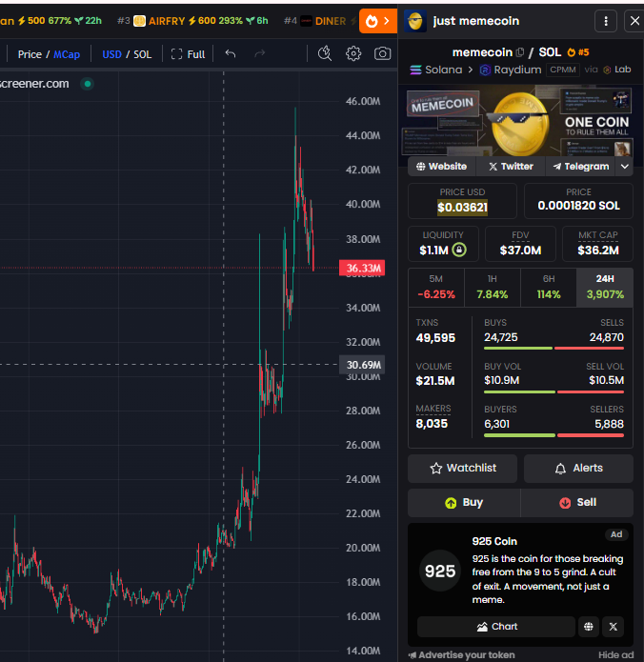Open 925 Coin ad Chart button
This screenshot has height=662, width=644.
[496, 627]
